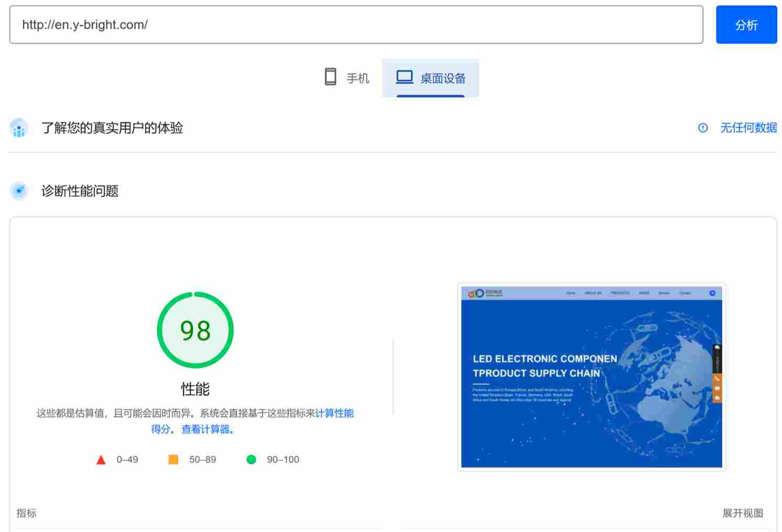
Task: Select the 桌面设备 tab
Action: tap(431, 78)
